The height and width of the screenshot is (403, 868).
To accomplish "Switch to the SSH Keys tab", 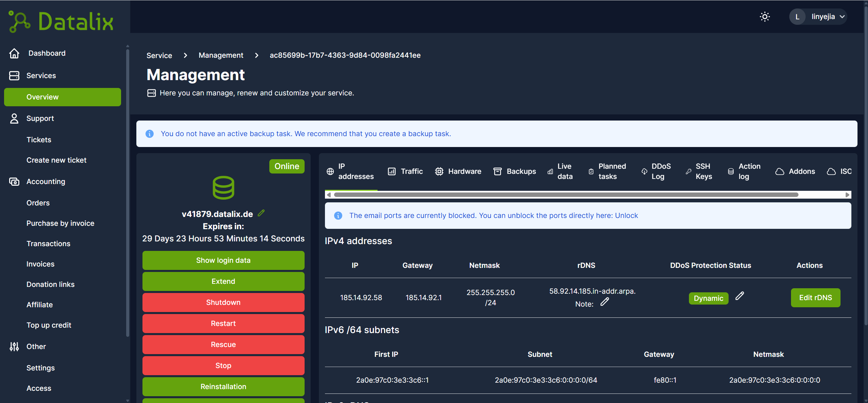I will click(x=699, y=171).
